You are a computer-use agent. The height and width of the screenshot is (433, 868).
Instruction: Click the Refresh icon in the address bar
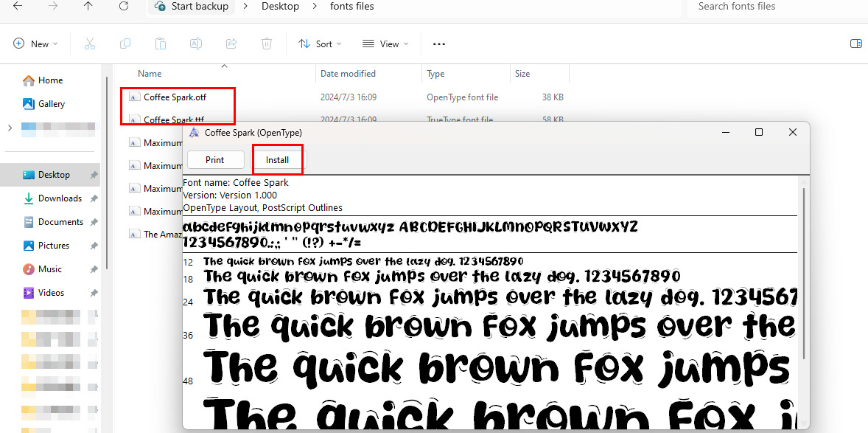(x=124, y=7)
